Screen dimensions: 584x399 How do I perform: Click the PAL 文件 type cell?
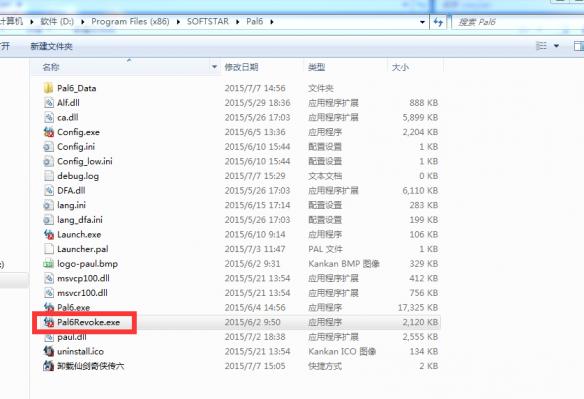click(x=325, y=249)
